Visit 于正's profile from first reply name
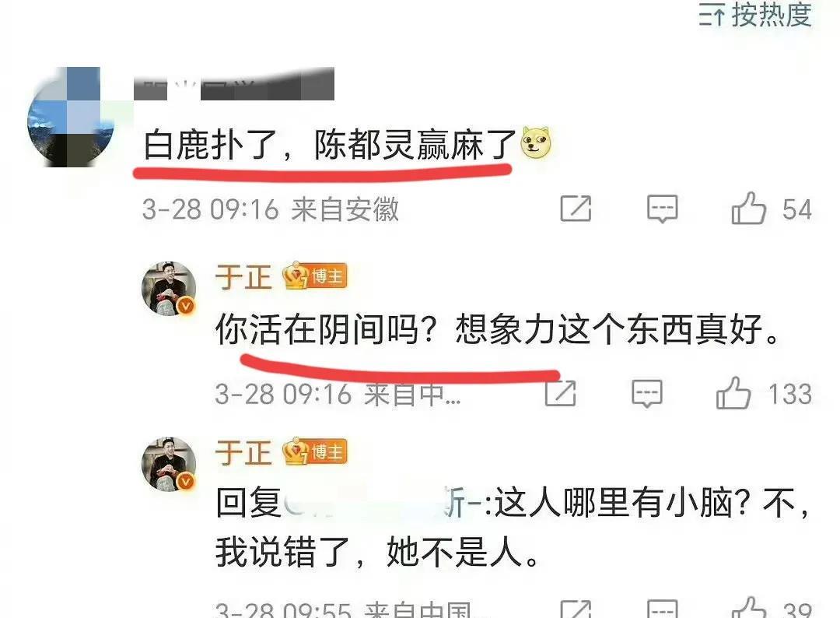The height and width of the screenshot is (618, 840). [243, 277]
